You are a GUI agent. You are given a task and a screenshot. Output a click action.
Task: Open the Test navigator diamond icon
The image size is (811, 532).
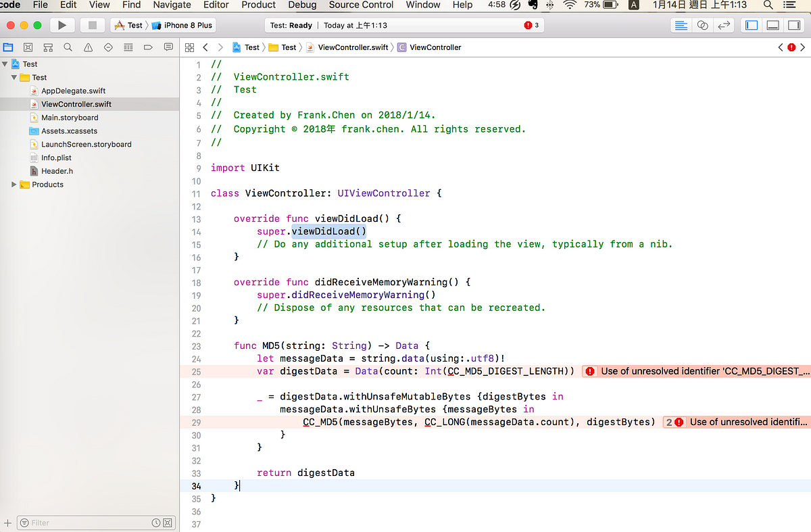[x=108, y=47]
